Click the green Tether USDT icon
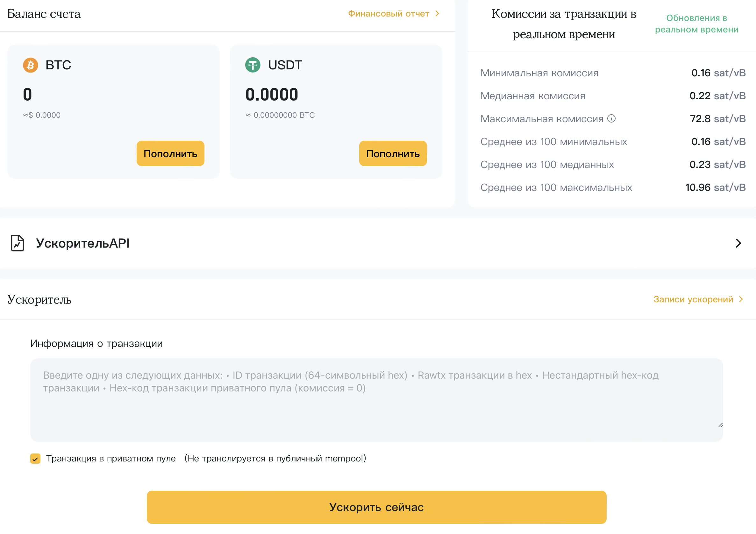Screen dimensions: 756x534 click(x=253, y=65)
